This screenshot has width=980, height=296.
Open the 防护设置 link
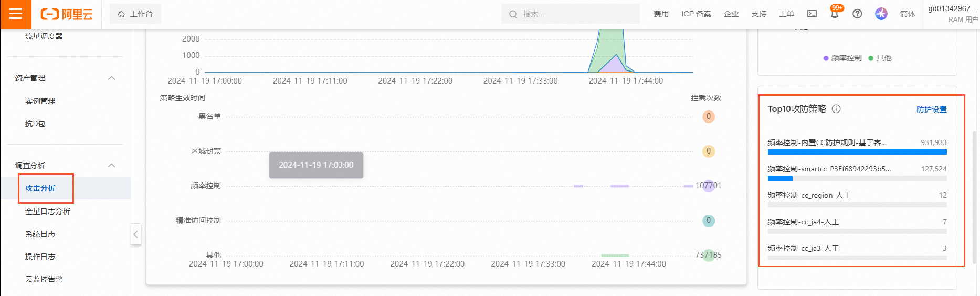(932, 109)
